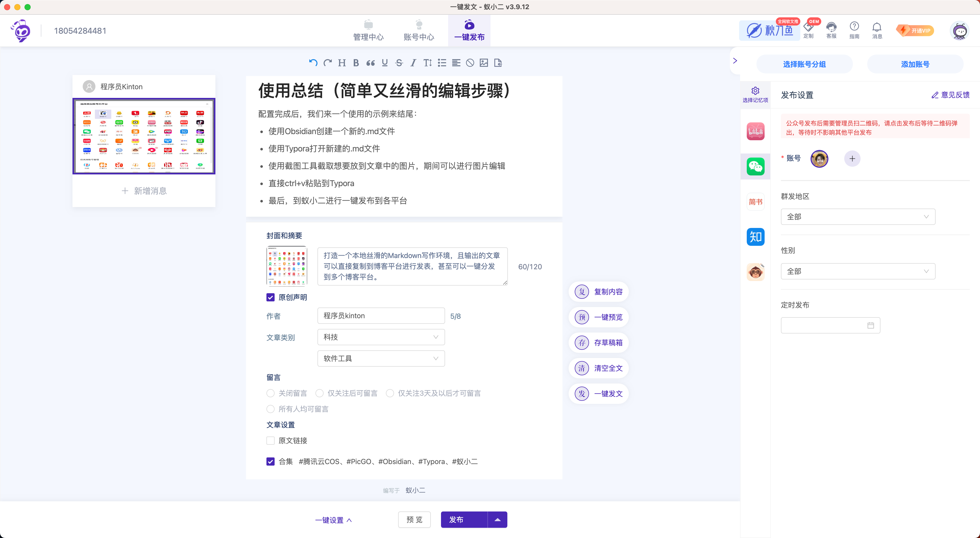Select the Bilibili platform icon
This screenshot has height=538, width=980.
(755, 131)
